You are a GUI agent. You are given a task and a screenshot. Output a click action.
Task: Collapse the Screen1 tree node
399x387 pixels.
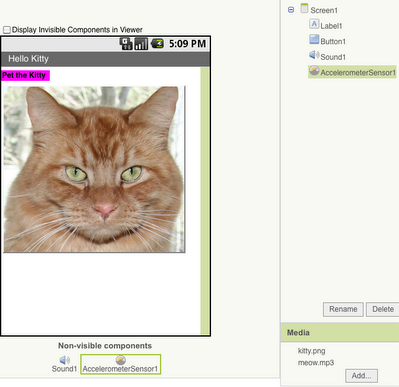click(291, 10)
